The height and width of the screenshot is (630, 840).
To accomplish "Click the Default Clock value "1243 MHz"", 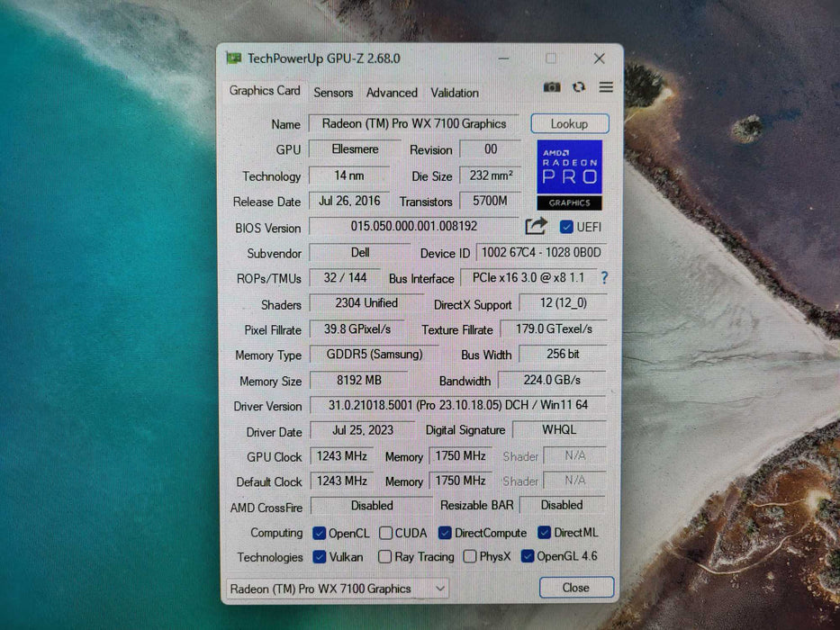I will pyautogui.click(x=342, y=481).
